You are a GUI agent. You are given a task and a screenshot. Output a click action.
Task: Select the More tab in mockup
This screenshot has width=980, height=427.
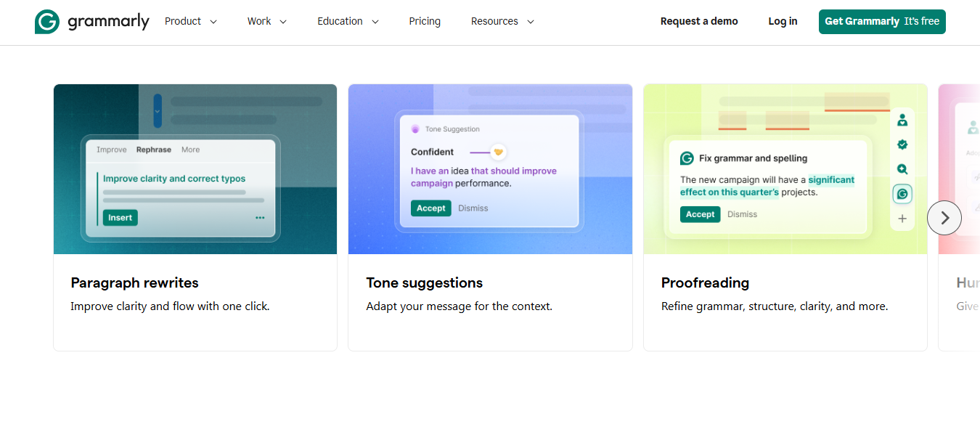pyautogui.click(x=190, y=150)
